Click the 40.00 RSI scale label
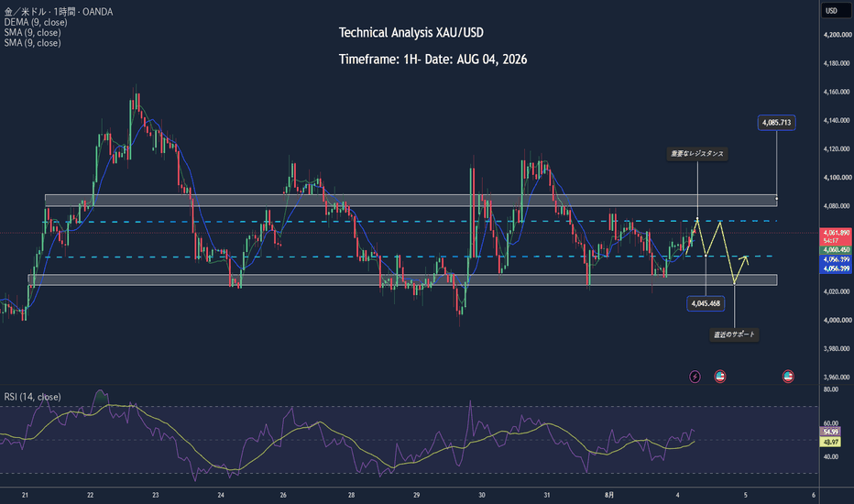The image size is (854, 504). click(x=830, y=457)
